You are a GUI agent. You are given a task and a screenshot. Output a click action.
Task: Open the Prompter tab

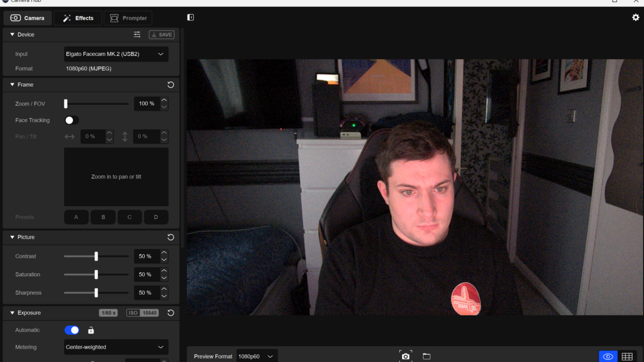pyautogui.click(x=128, y=18)
